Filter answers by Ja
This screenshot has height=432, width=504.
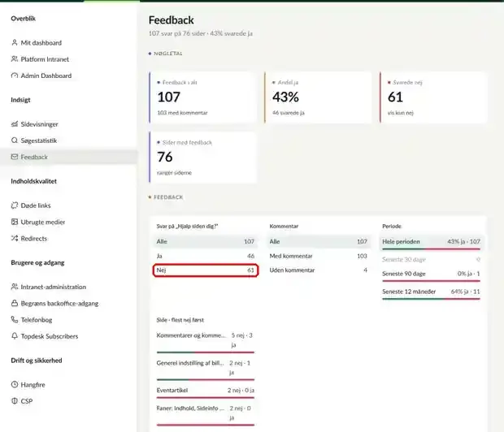[x=206, y=256]
